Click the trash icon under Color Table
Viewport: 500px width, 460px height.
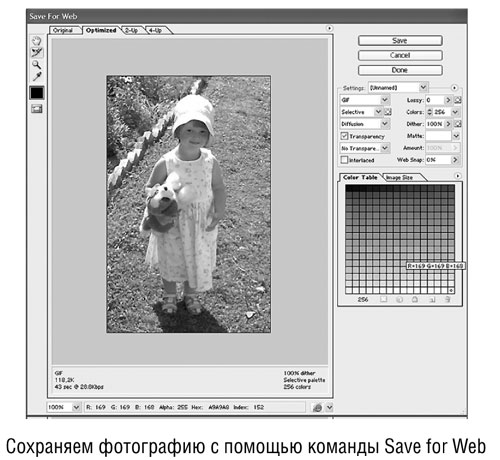[448, 300]
